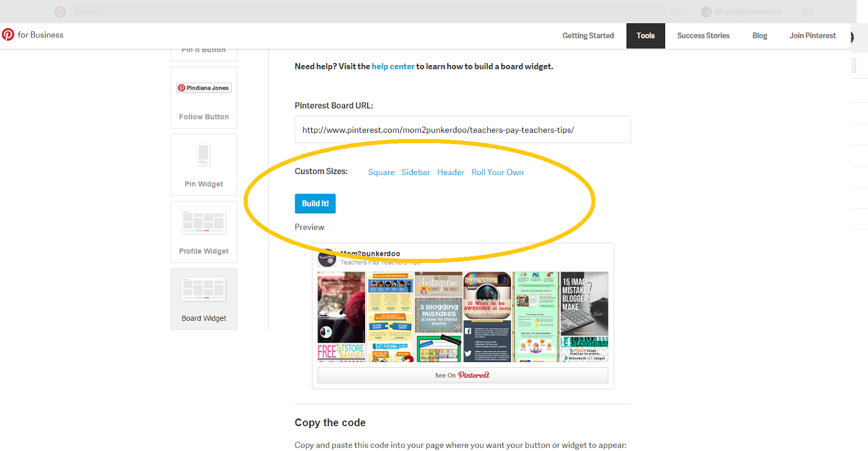Open Success Stories page
The height and width of the screenshot is (451, 868).
click(703, 36)
